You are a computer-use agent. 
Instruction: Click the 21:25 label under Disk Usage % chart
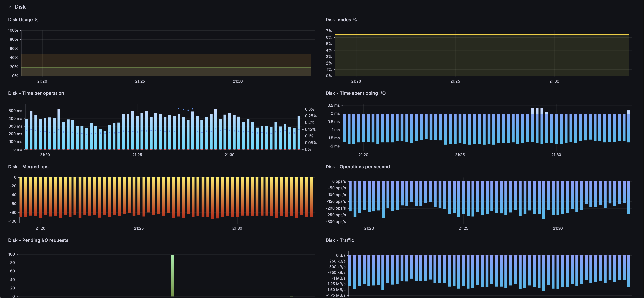click(140, 81)
